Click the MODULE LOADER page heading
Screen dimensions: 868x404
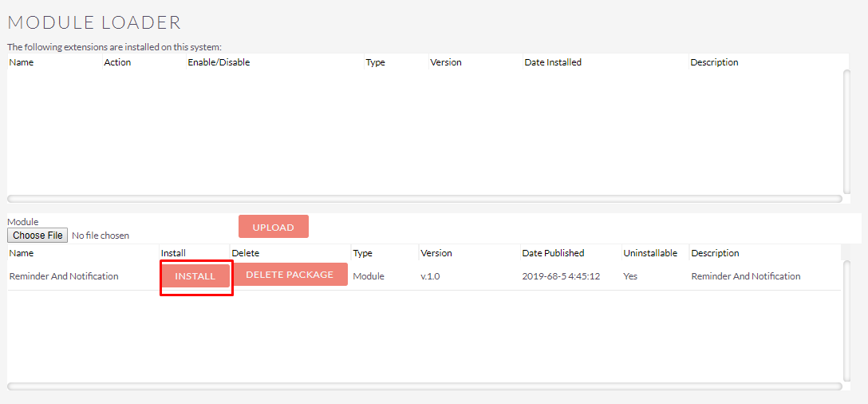click(x=94, y=22)
